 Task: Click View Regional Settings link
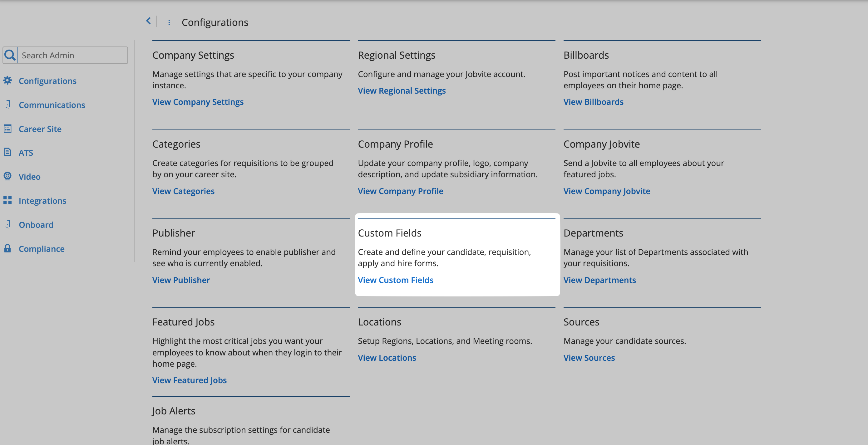coord(402,90)
